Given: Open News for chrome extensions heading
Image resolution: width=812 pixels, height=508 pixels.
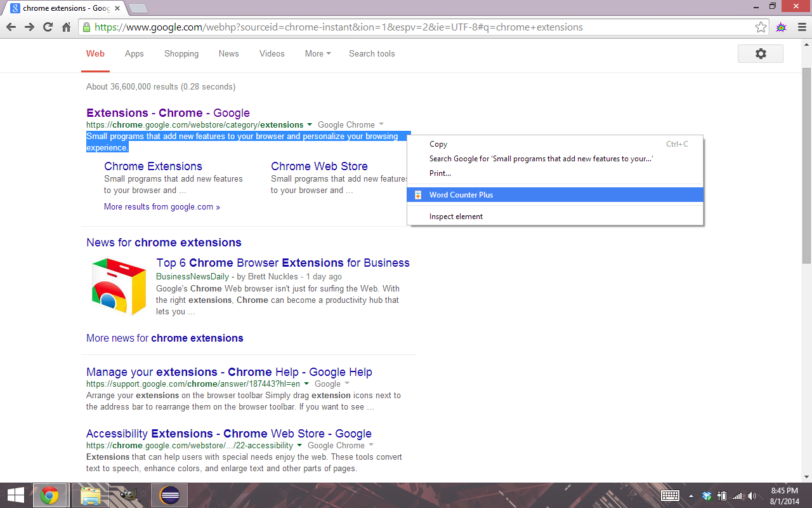Looking at the screenshot, I should coord(164,243).
